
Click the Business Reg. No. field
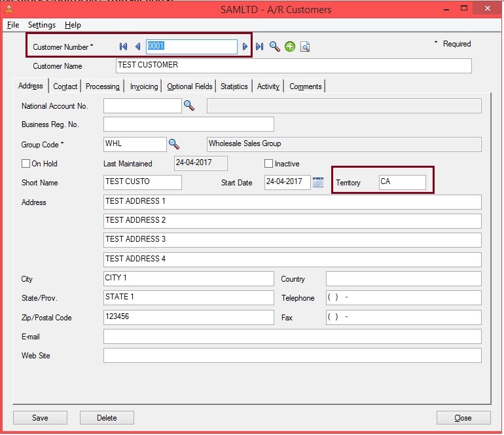(189, 124)
